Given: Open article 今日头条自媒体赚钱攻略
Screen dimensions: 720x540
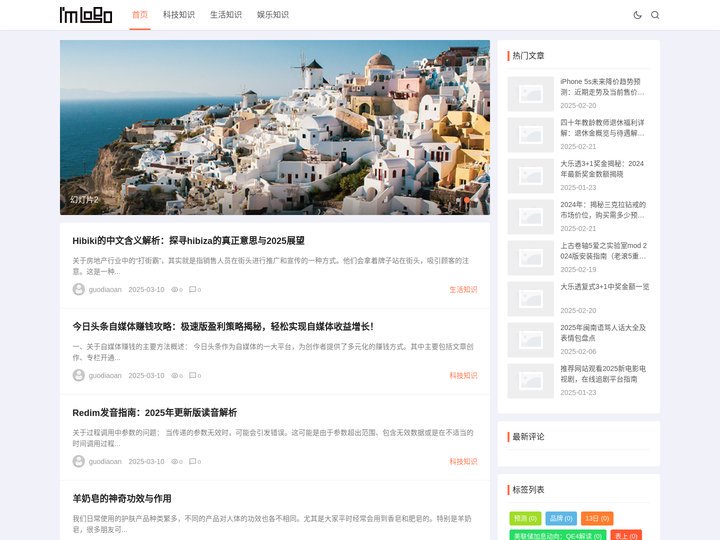Looking at the screenshot, I should click(x=223, y=326).
